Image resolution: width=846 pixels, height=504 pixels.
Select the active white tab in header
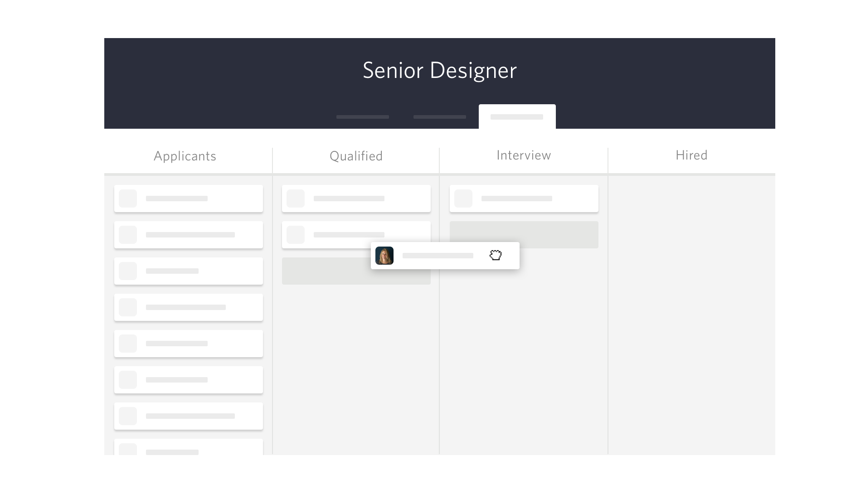pos(517,117)
